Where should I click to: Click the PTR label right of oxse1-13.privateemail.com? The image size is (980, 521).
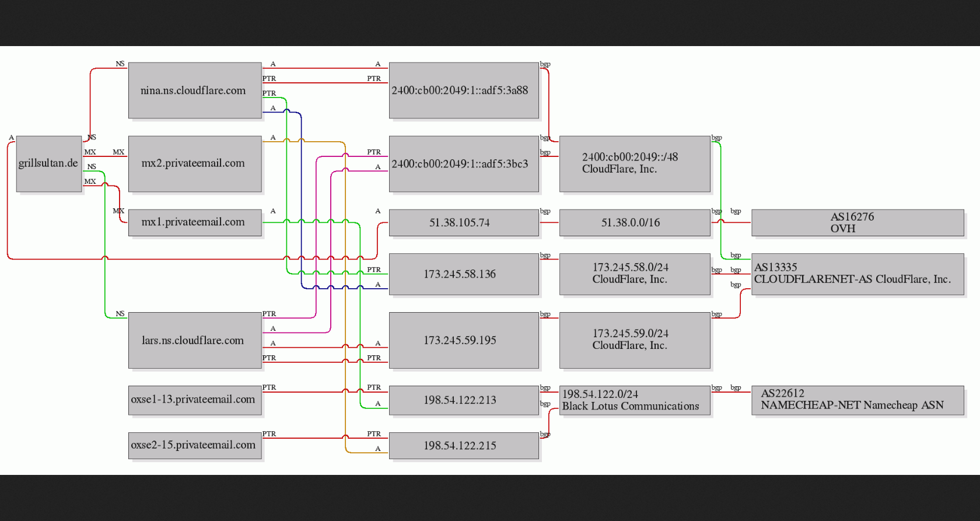click(269, 387)
